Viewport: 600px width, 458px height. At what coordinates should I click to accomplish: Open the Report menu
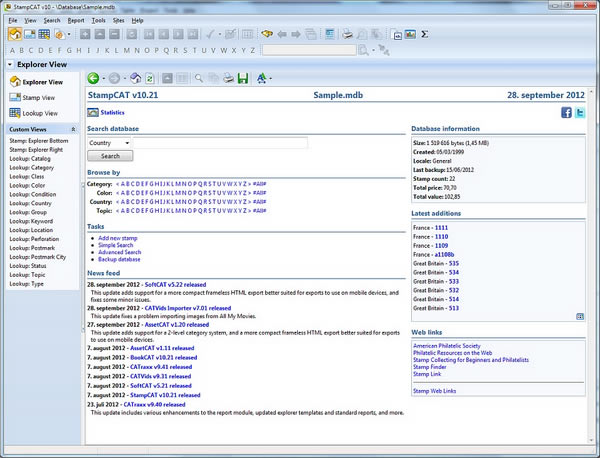click(x=77, y=19)
